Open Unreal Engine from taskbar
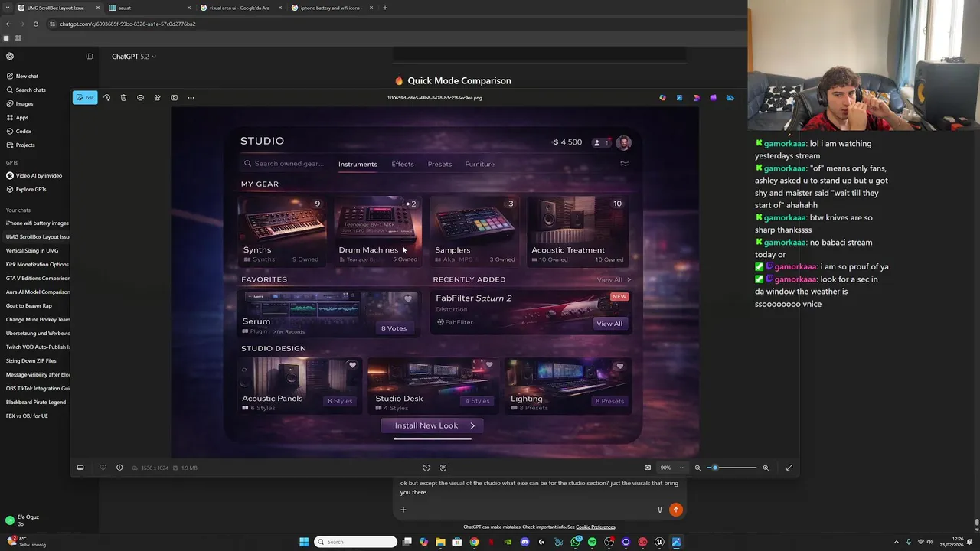980x551 pixels. click(659, 542)
